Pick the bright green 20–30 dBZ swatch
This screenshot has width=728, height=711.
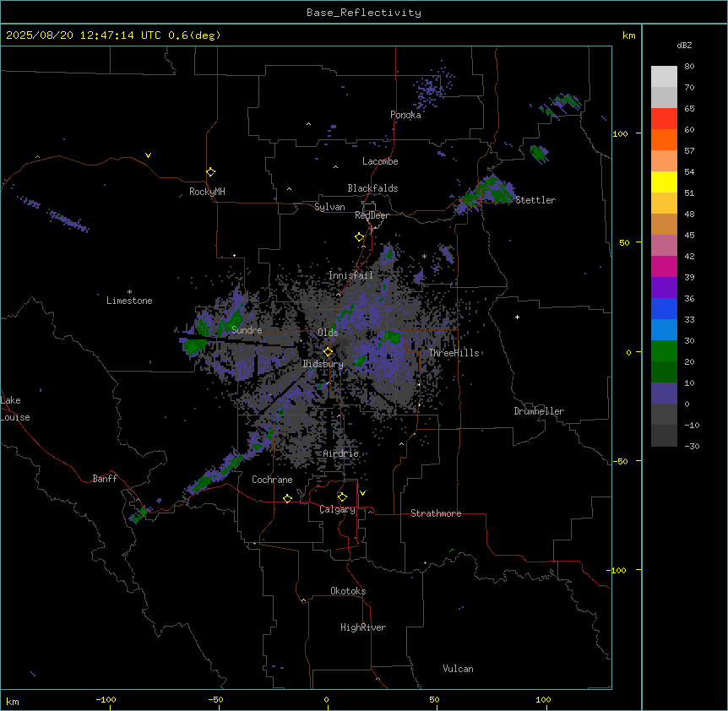(x=664, y=351)
